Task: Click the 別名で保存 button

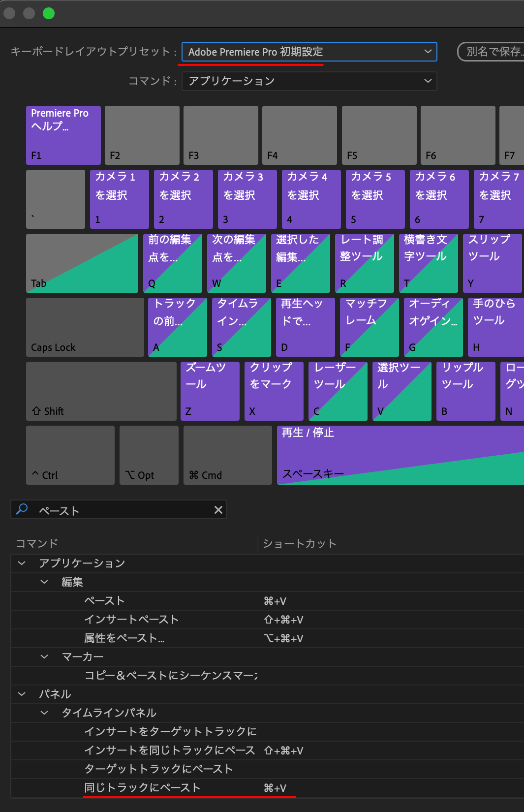Action: point(491,52)
